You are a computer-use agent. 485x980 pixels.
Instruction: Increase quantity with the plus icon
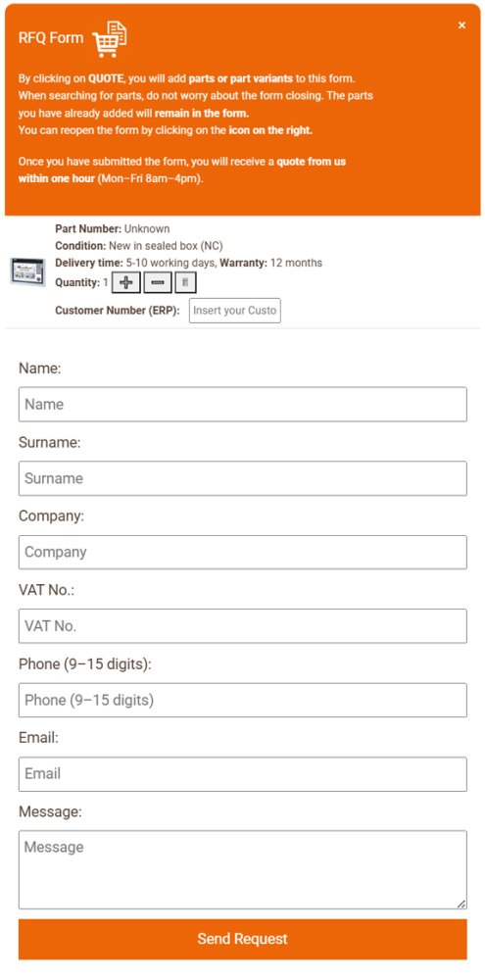pos(126,282)
